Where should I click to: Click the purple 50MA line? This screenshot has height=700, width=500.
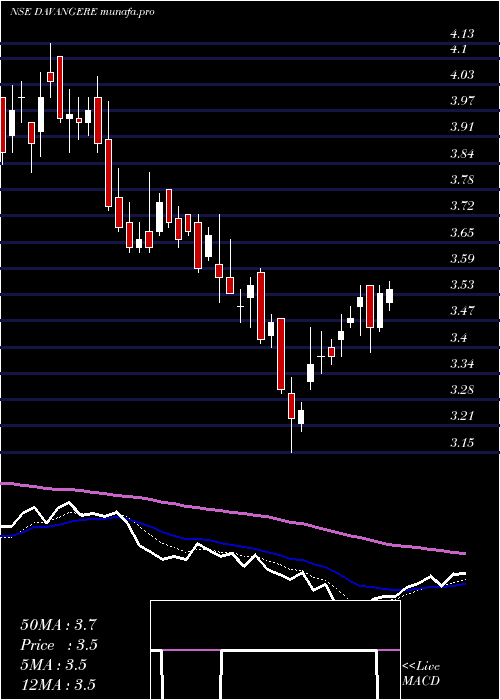pos(232,510)
